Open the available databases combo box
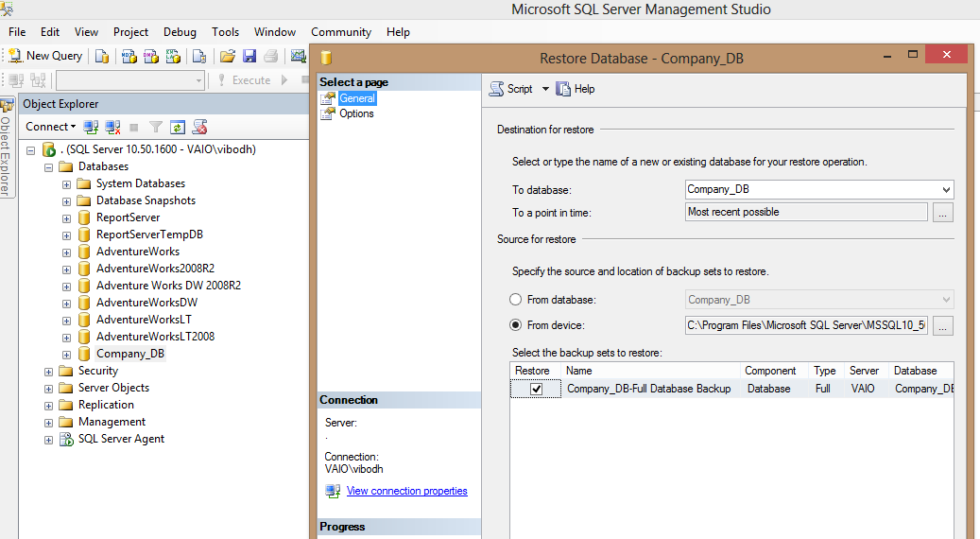The height and width of the screenshot is (539, 980). (x=130, y=80)
